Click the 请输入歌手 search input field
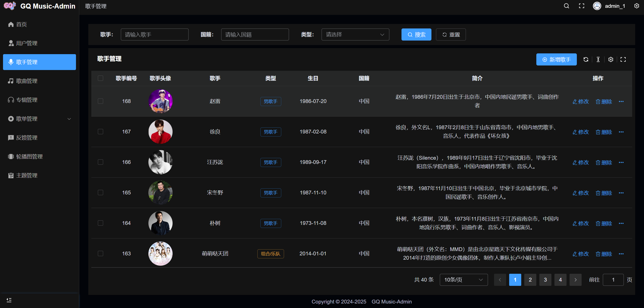The width and height of the screenshot is (644, 308). pyautogui.click(x=154, y=35)
